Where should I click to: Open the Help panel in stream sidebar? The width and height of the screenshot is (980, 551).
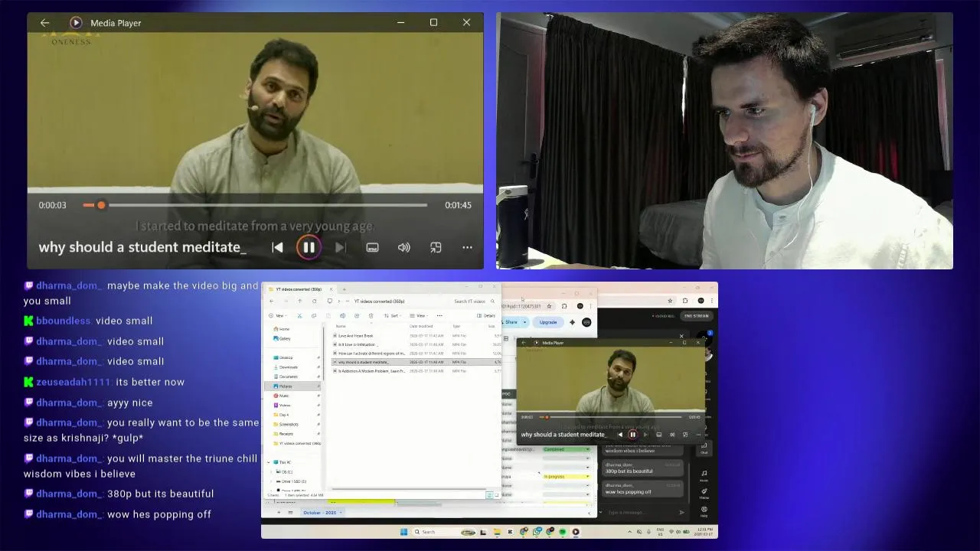pyautogui.click(x=704, y=511)
